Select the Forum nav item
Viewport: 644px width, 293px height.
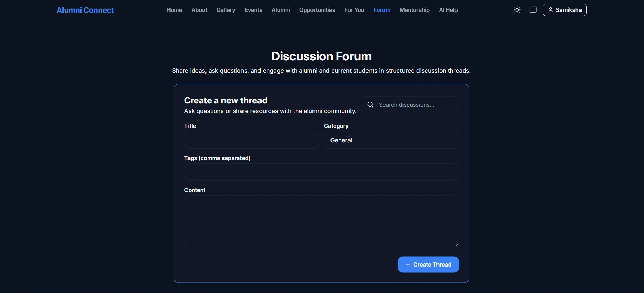(x=382, y=10)
